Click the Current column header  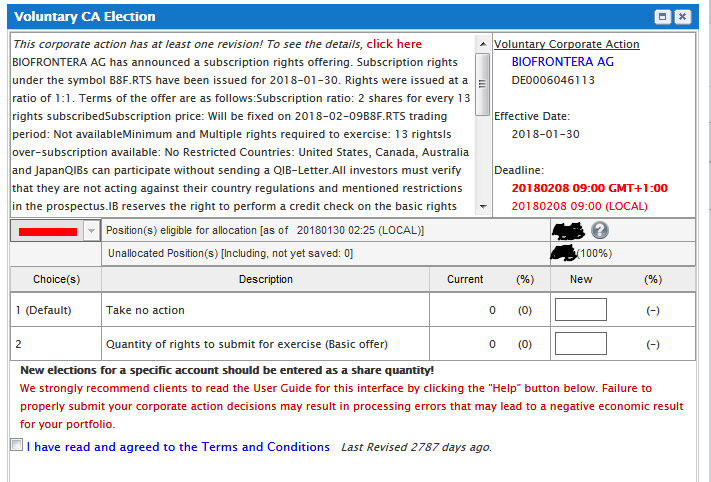coord(465,279)
